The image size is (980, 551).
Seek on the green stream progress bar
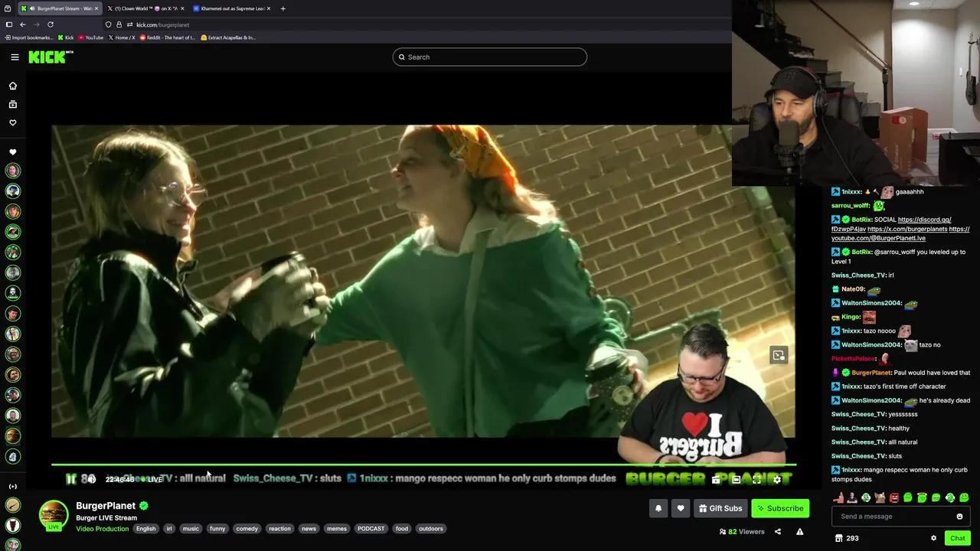tap(423, 465)
